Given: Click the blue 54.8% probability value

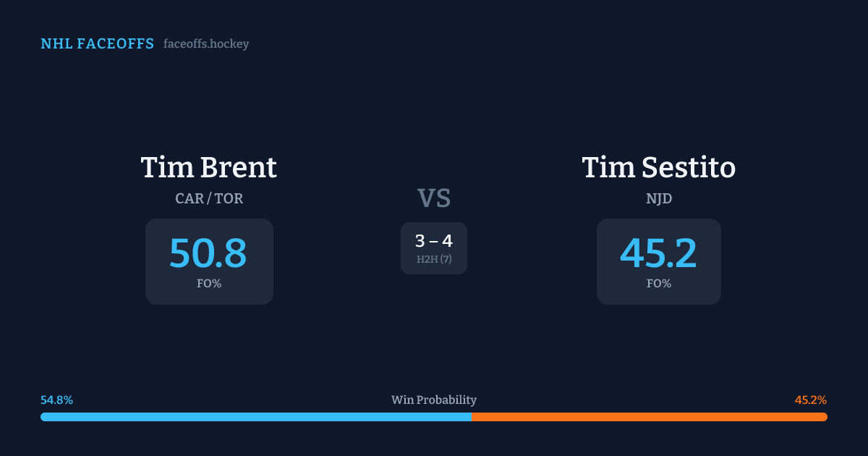Looking at the screenshot, I should pyautogui.click(x=56, y=400).
